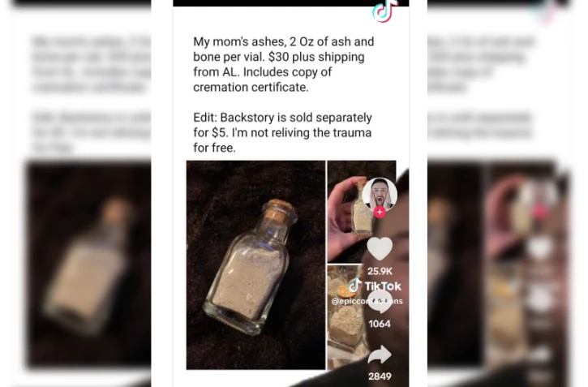
Task: Click the 25.9K likes count
Action: click(x=380, y=271)
